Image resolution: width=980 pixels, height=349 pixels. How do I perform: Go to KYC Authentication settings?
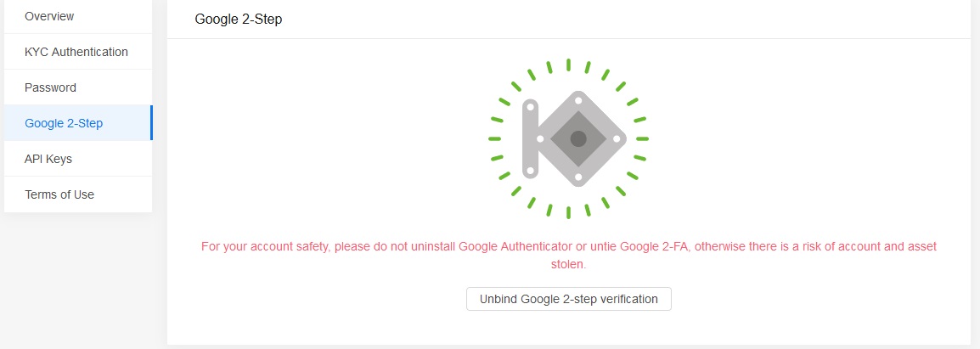click(x=78, y=52)
